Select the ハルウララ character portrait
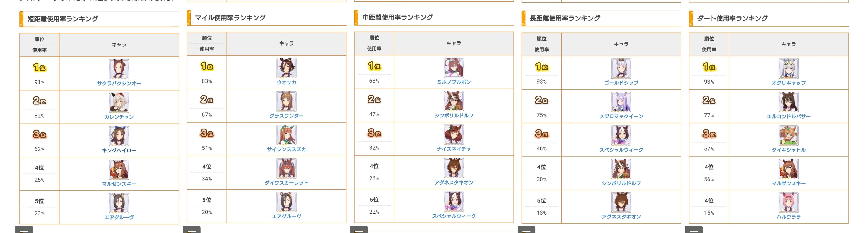The image size is (868, 233). pos(788,203)
